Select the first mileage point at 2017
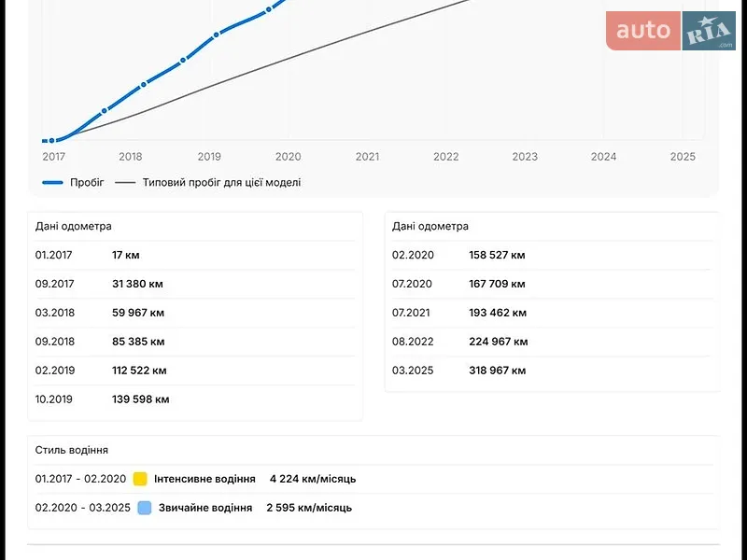747x560 pixels. coord(51,141)
